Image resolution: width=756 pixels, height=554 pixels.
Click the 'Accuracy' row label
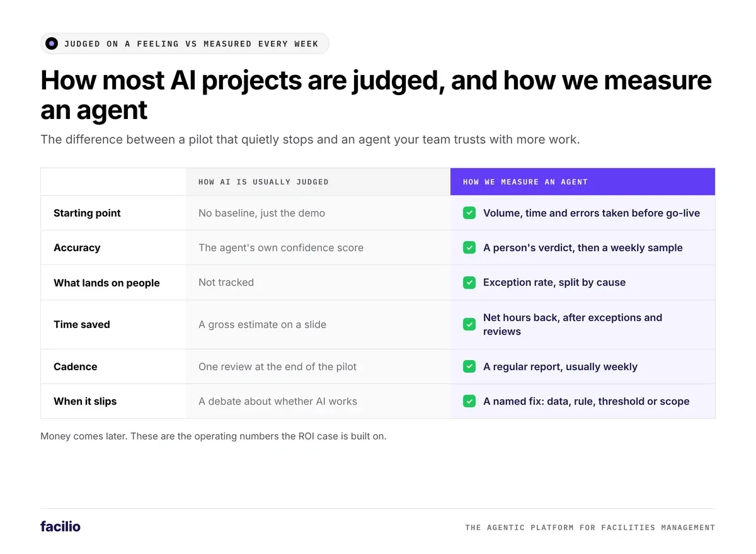(x=77, y=247)
